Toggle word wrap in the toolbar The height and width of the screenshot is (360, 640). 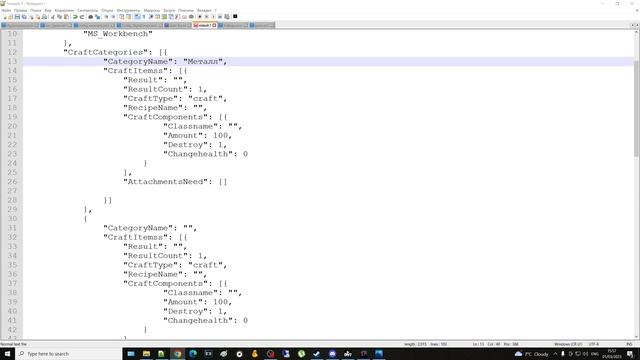point(137,17)
